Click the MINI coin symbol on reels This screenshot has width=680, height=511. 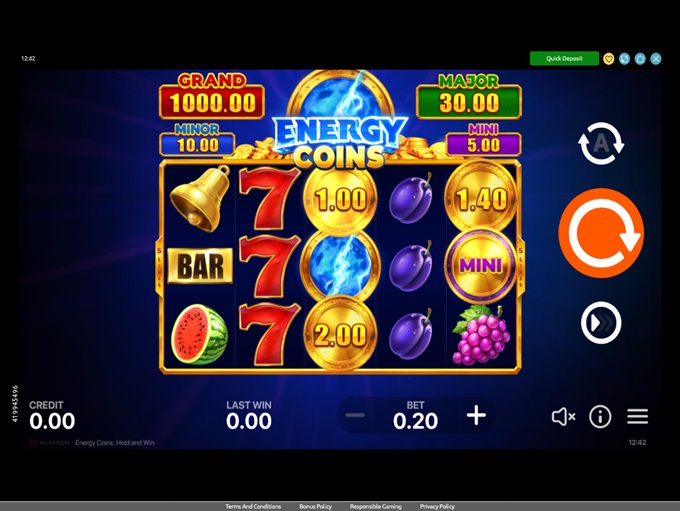click(481, 265)
